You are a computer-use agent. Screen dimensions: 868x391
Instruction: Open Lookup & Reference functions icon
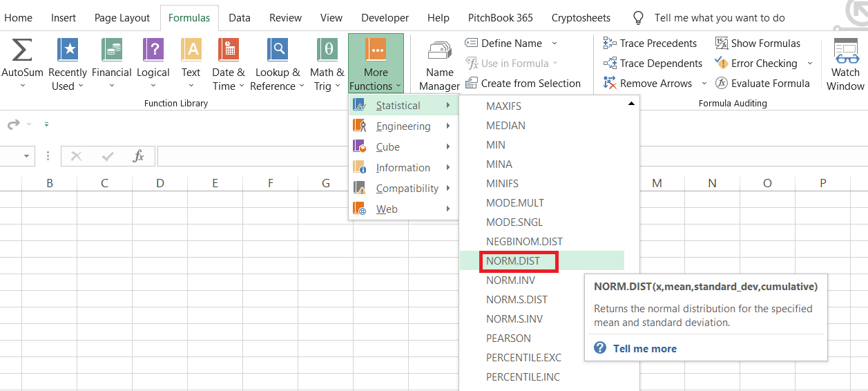pos(277,51)
